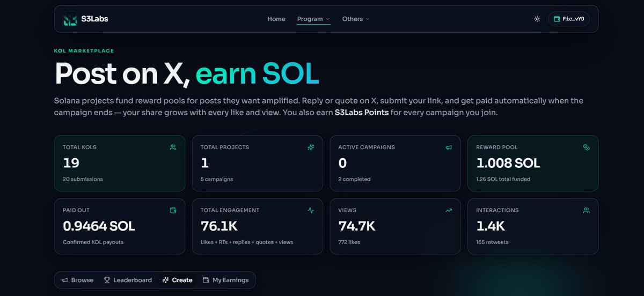The width and height of the screenshot is (644, 296).
Task: Select the Create tab
Action: (178, 280)
